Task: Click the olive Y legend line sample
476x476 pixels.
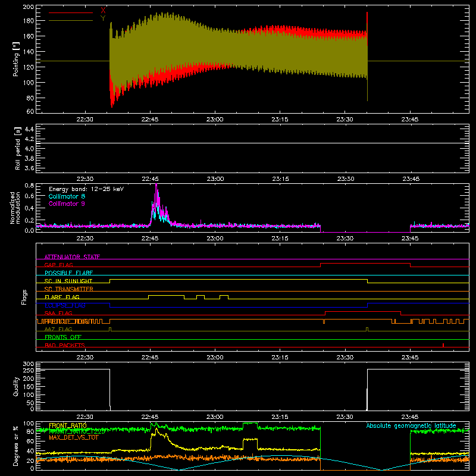Action: 71,20
